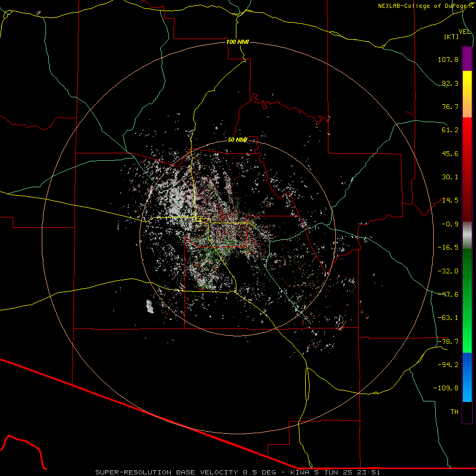Click the 30.1 velocity scale value

coord(450,177)
